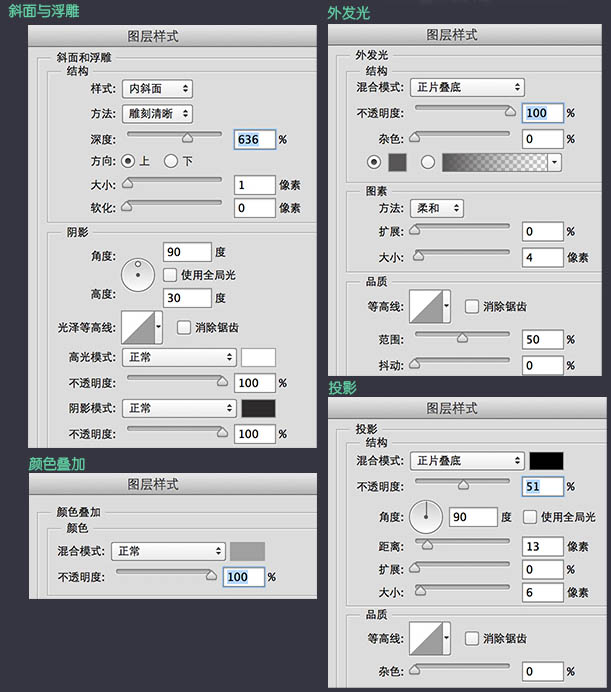Click the dark 阴影模式 color swatch
This screenshot has height=692, width=611.
[x=258, y=408]
